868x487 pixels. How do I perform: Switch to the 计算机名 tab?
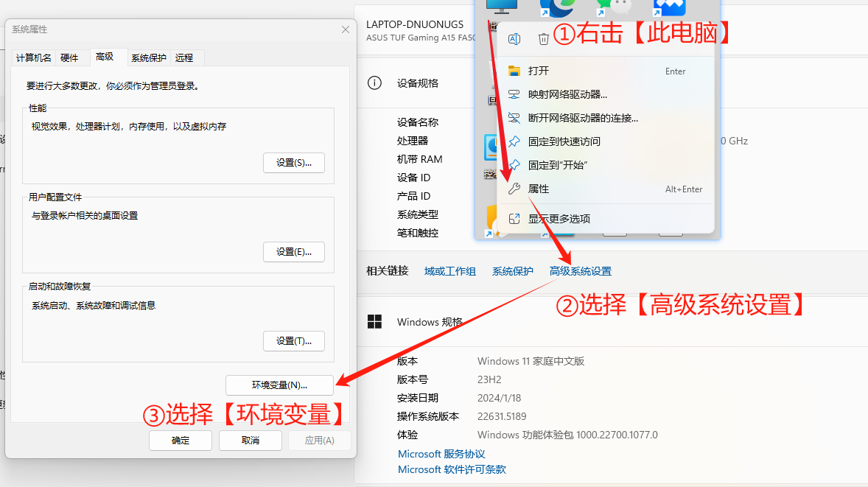coord(34,57)
